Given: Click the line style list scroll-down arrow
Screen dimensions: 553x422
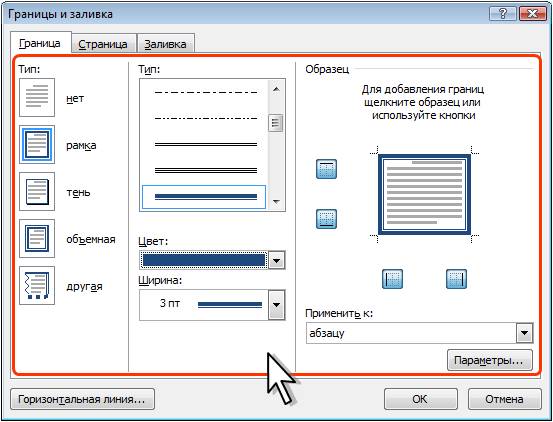Looking at the screenshot, I should pyautogui.click(x=276, y=202).
